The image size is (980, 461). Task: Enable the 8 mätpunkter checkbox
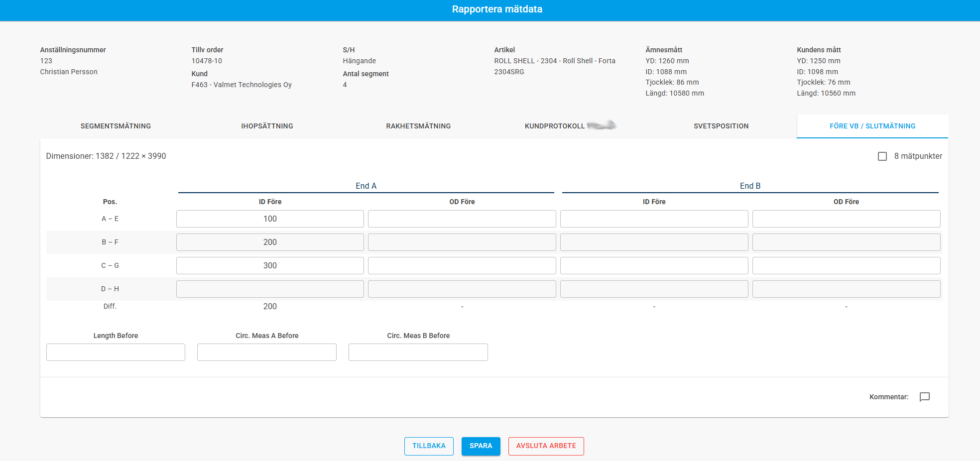pos(882,156)
